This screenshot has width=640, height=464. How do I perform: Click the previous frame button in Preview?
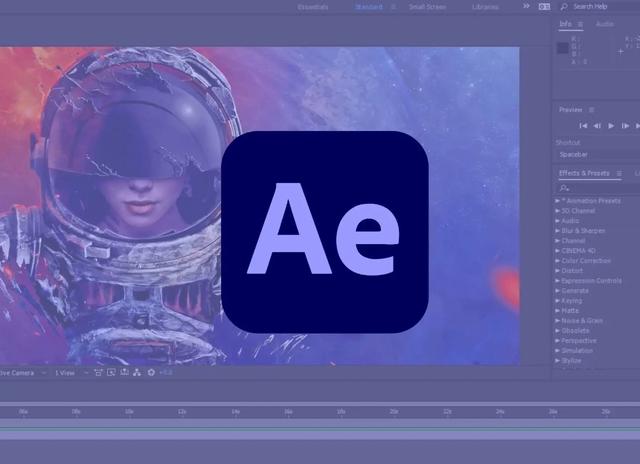pyautogui.click(x=597, y=126)
